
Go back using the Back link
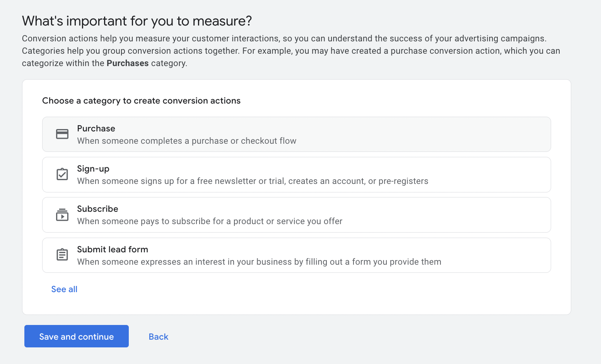(158, 337)
